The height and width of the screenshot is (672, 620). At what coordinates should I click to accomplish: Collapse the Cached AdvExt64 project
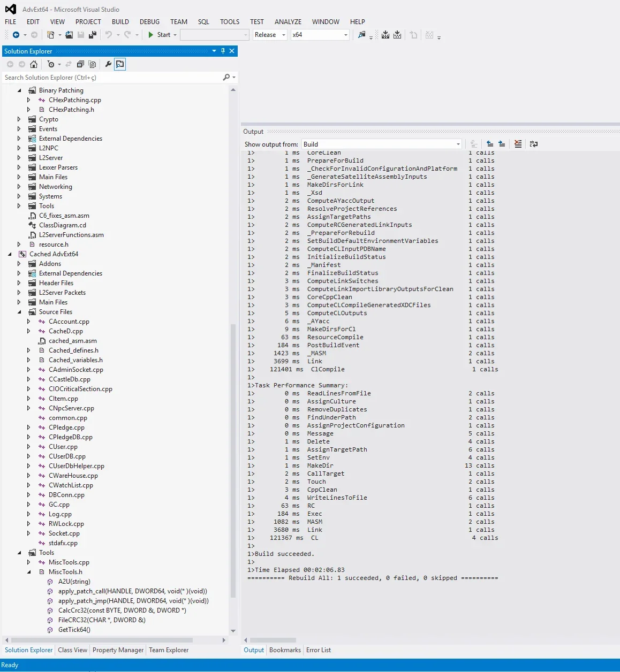10,254
